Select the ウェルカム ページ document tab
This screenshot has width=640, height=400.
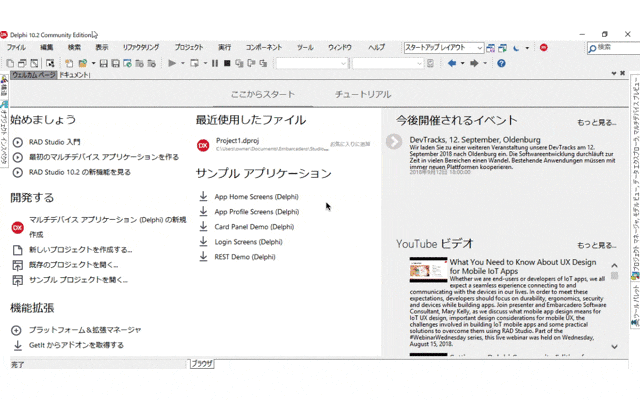[x=33, y=75]
